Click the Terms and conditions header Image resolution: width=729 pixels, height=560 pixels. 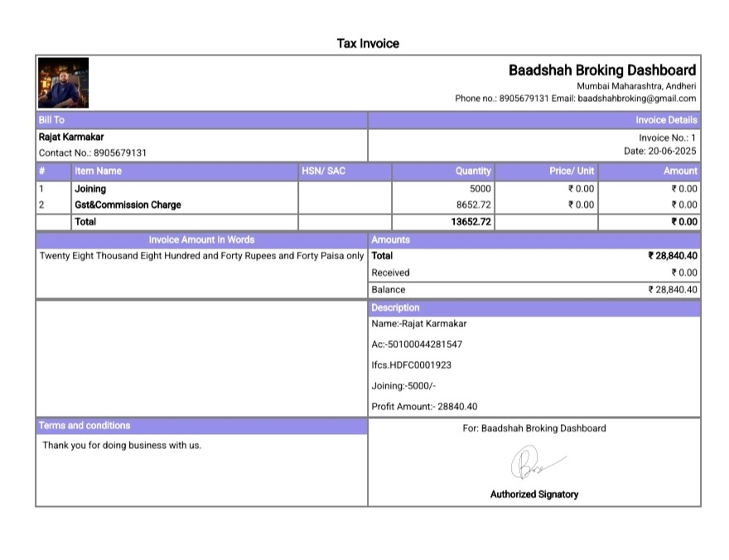pyautogui.click(x=84, y=426)
